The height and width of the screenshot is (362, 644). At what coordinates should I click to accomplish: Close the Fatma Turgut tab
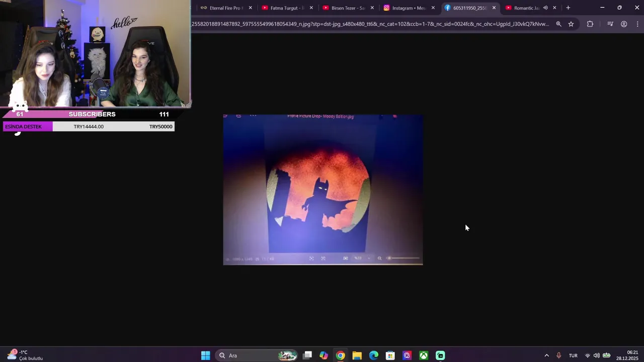pyautogui.click(x=311, y=8)
